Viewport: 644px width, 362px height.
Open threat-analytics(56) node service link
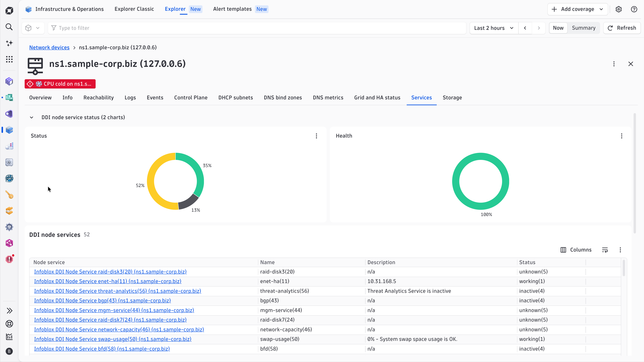[x=118, y=291]
